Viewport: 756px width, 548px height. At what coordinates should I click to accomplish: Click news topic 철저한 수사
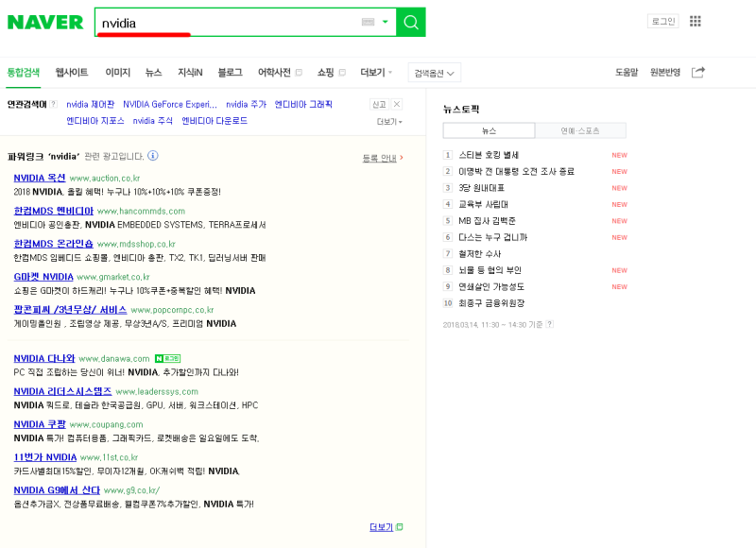click(480, 254)
